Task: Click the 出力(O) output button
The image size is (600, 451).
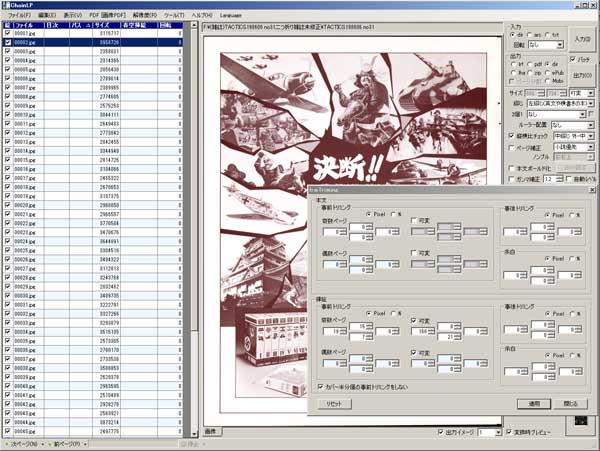Action: tap(582, 76)
